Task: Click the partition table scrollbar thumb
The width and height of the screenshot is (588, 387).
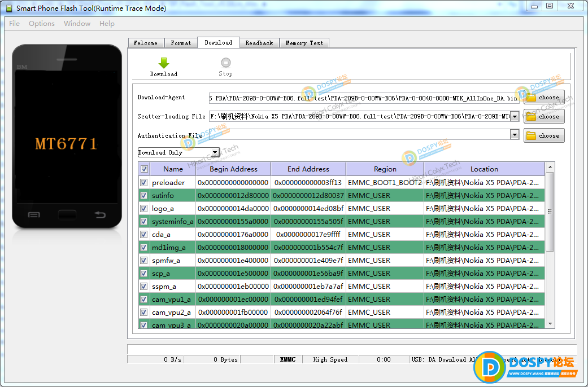Action: (x=550, y=212)
